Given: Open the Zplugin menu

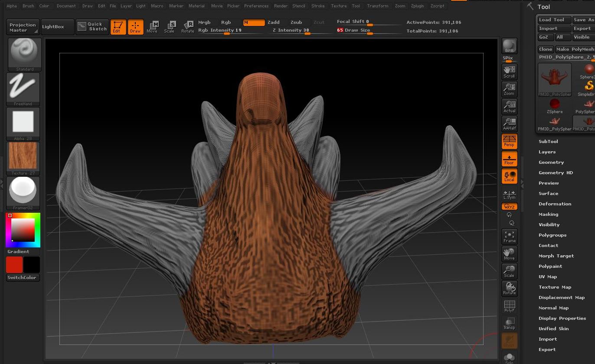Looking at the screenshot, I should point(417,6).
